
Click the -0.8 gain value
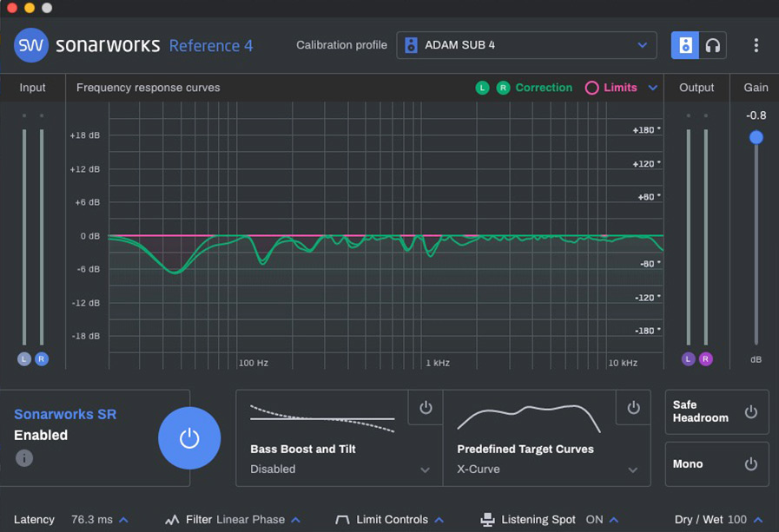756,115
